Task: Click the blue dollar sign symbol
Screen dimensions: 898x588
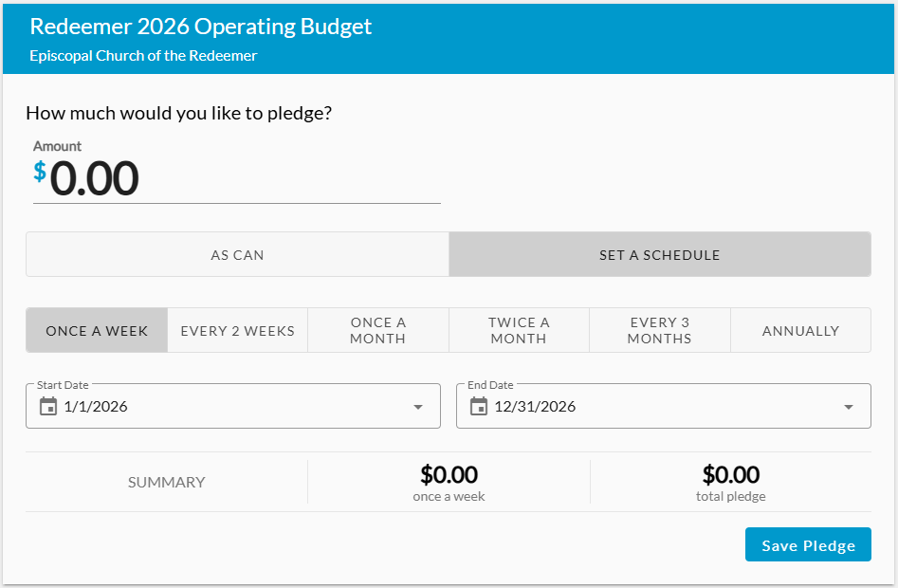Action: [40, 172]
